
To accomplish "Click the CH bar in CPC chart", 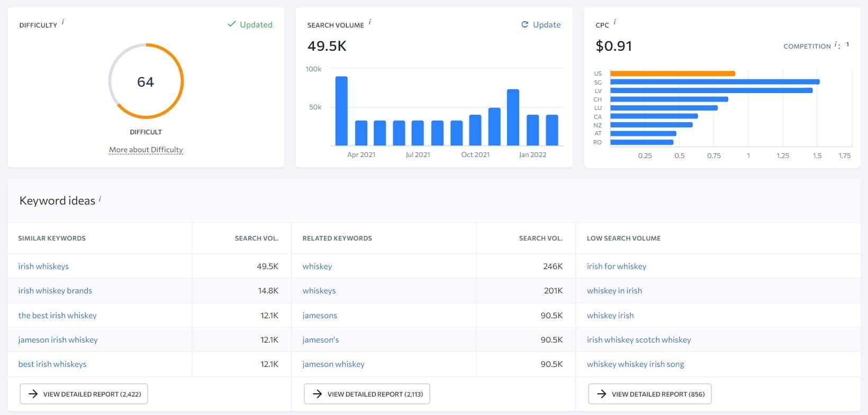I will point(669,99).
